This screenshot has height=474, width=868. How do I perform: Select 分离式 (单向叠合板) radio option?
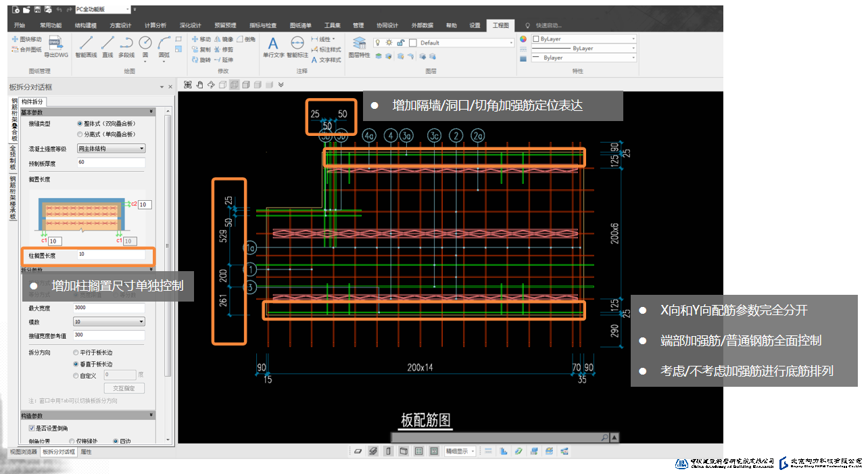click(x=80, y=135)
